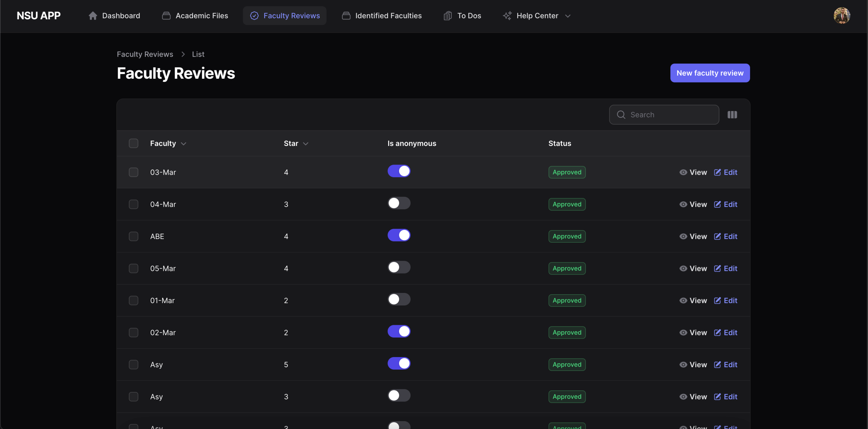Expand the Help Center dropdown chevron

coord(568,16)
